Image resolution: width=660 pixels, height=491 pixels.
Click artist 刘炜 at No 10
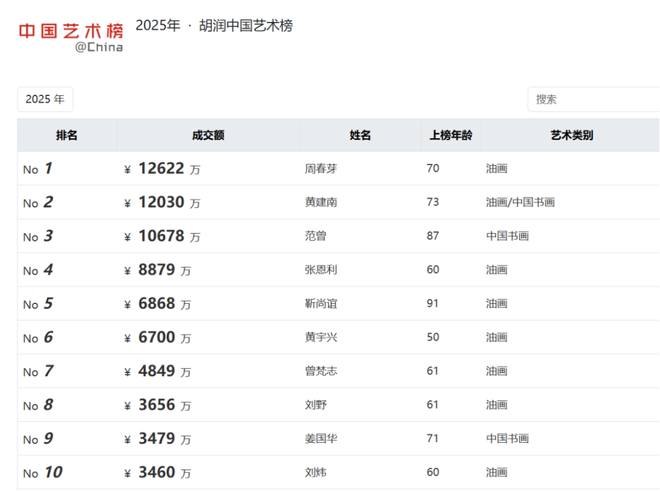pyautogui.click(x=315, y=472)
